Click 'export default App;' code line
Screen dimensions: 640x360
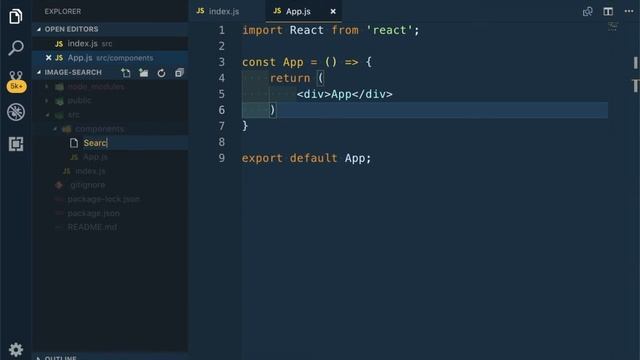point(307,158)
